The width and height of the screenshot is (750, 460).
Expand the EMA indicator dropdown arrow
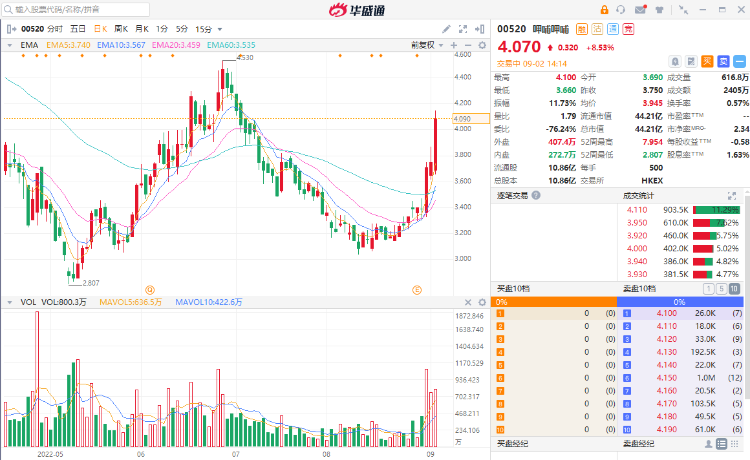coord(8,45)
